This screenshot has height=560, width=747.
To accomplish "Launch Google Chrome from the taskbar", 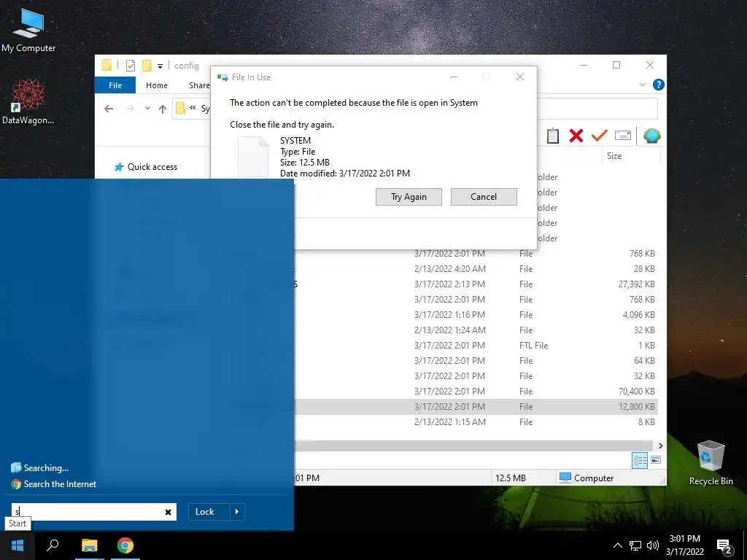I will pyautogui.click(x=125, y=545).
